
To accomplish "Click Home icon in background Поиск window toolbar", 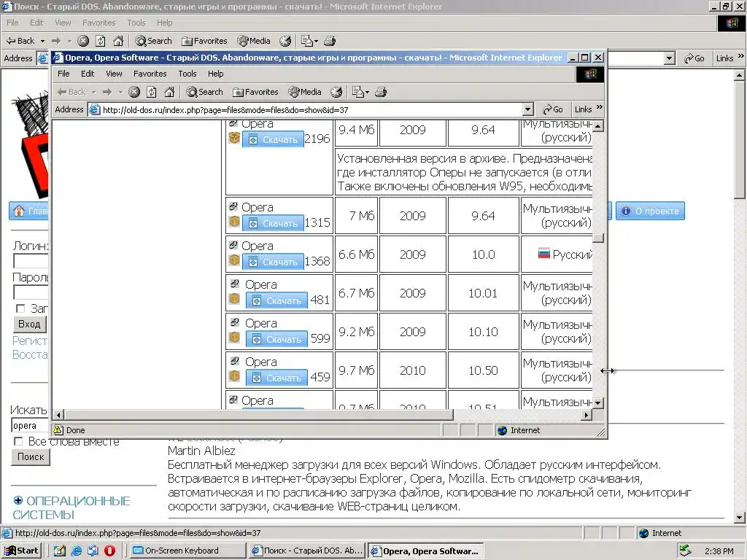I will (x=118, y=41).
